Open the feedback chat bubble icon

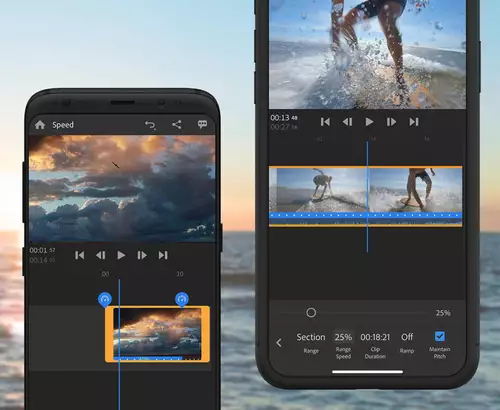tap(202, 125)
